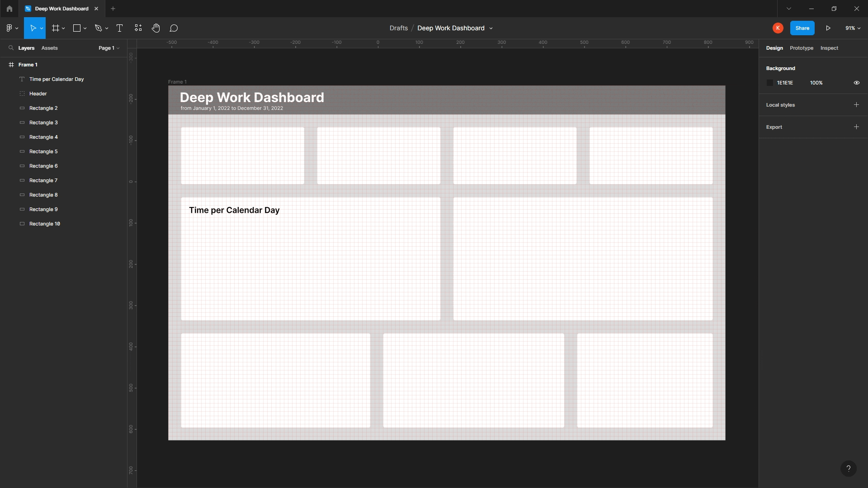Toggle background visibility eye icon

[x=856, y=83]
